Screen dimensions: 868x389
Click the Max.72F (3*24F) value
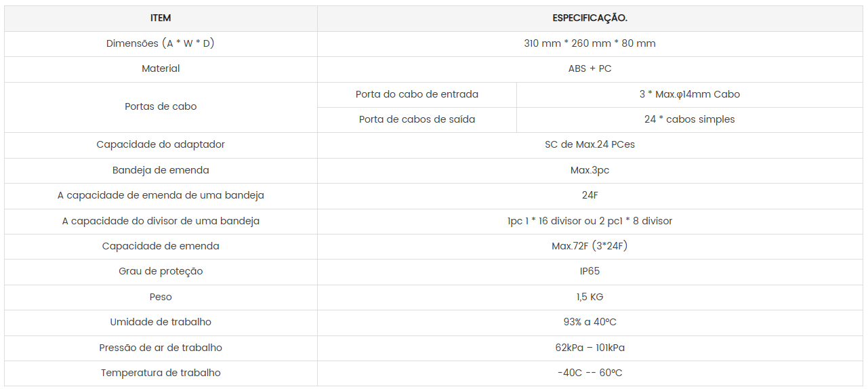point(590,246)
